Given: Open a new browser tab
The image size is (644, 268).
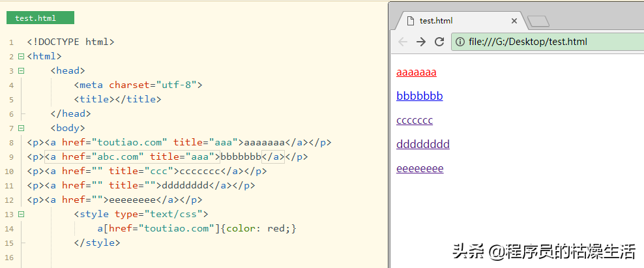Looking at the screenshot, I should pyautogui.click(x=538, y=22).
